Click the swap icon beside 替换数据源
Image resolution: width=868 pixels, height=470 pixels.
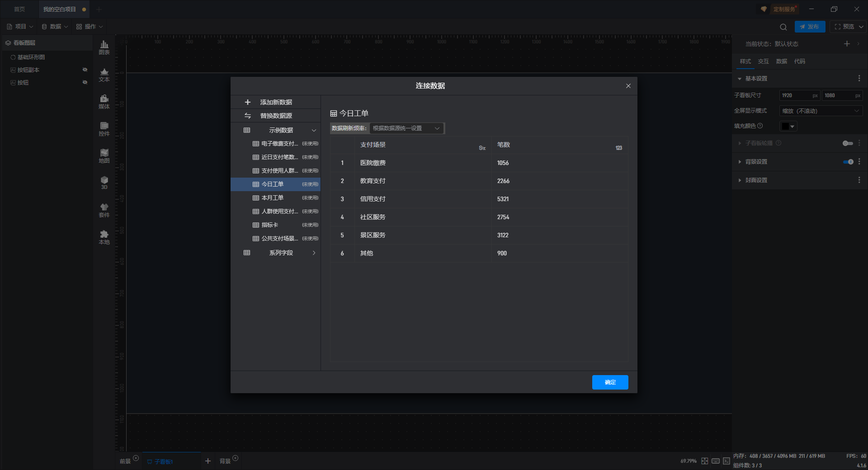click(247, 116)
